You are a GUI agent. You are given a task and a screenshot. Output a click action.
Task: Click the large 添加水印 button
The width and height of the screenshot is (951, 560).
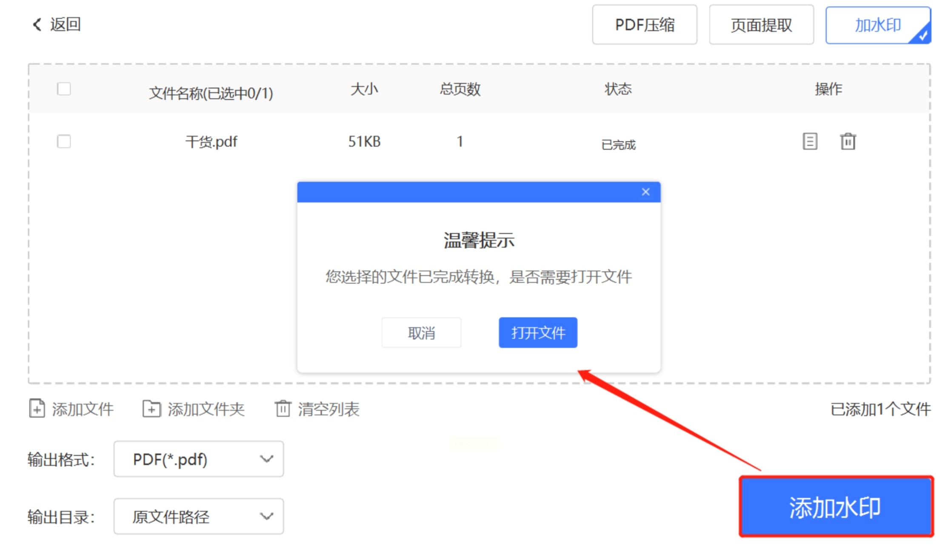[835, 506]
